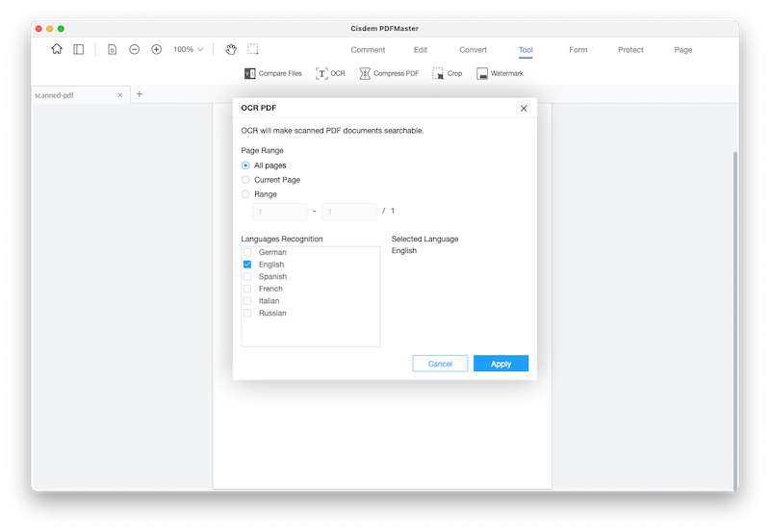Switch to the Form tab
770x532 pixels.
coord(578,50)
